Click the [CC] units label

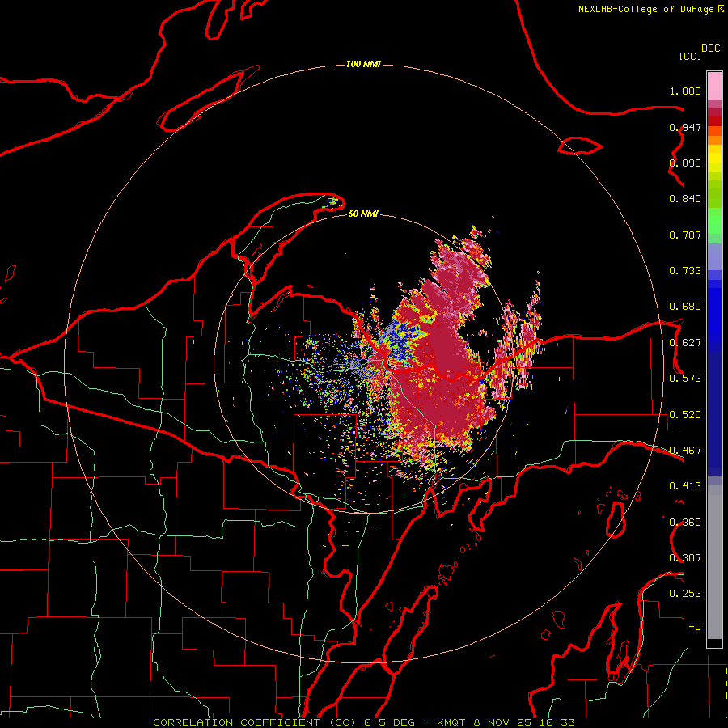(x=690, y=56)
